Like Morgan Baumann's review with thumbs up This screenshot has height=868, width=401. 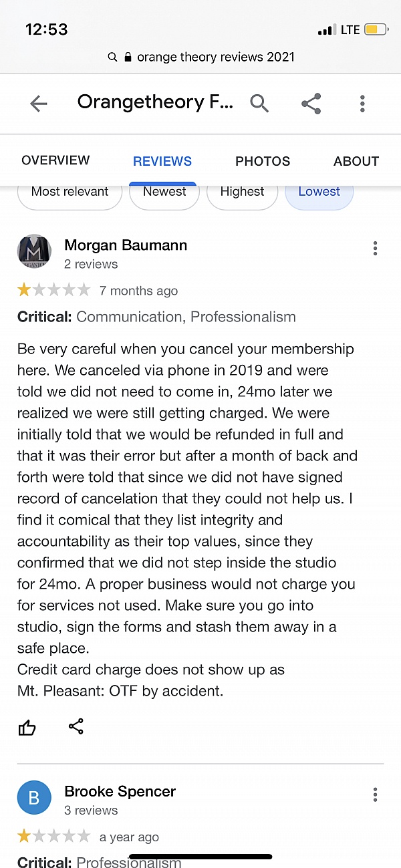tap(27, 728)
